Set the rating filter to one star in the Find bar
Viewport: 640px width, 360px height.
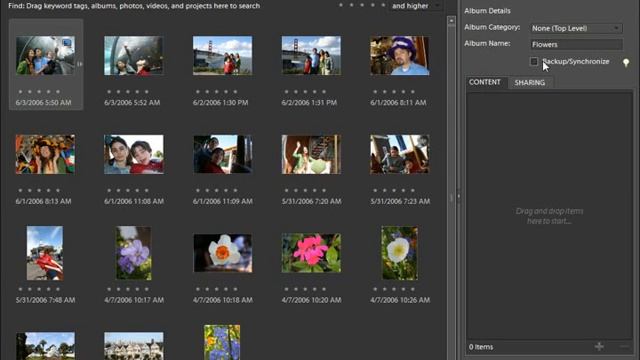point(340,5)
